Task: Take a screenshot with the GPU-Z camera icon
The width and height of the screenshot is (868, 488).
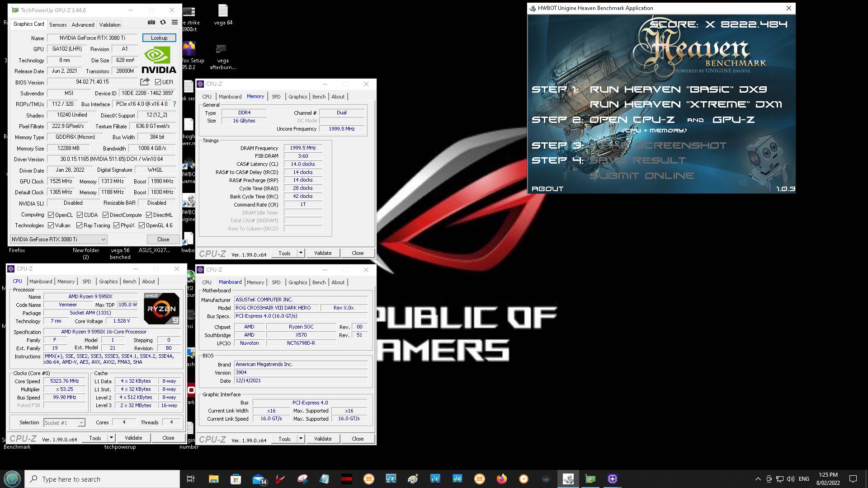Action: [x=151, y=22]
